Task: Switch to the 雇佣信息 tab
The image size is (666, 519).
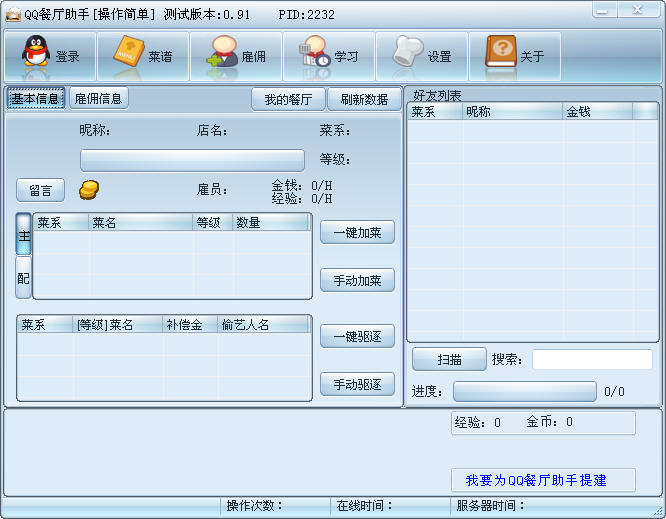Action: coord(99,99)
